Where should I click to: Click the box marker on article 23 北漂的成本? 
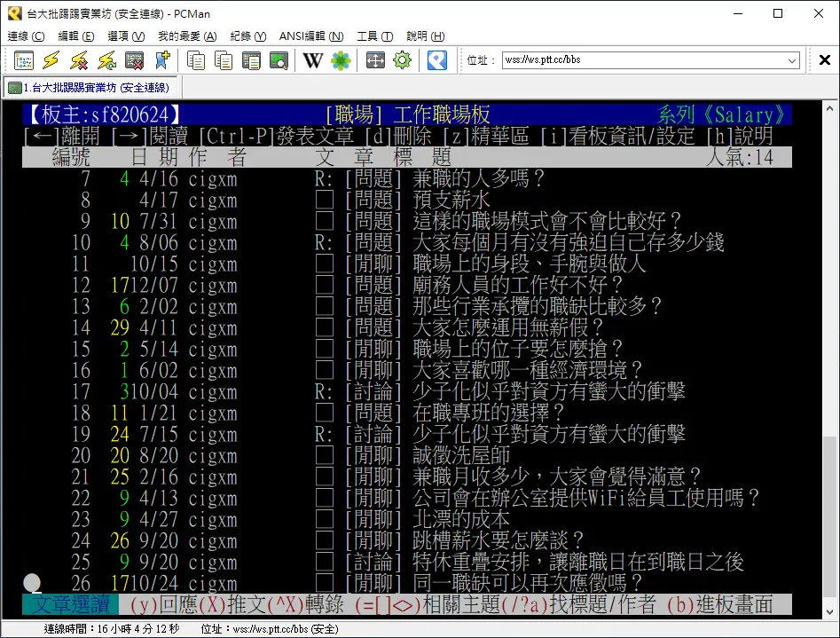(325, 519)
